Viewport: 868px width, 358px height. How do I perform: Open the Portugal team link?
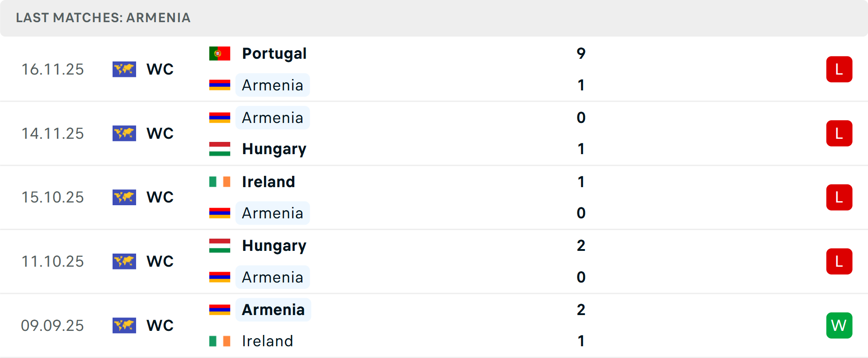pos(274,53)
